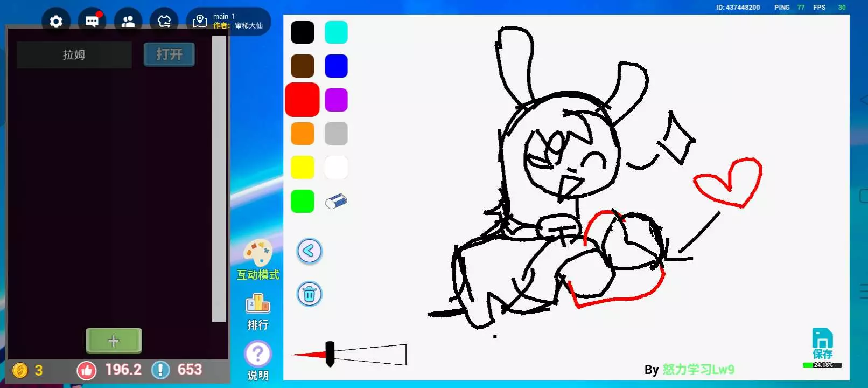Pick the black color swatch
This screenshot has height=388, width=868.
pyautogui.click(x=303, y=32)
